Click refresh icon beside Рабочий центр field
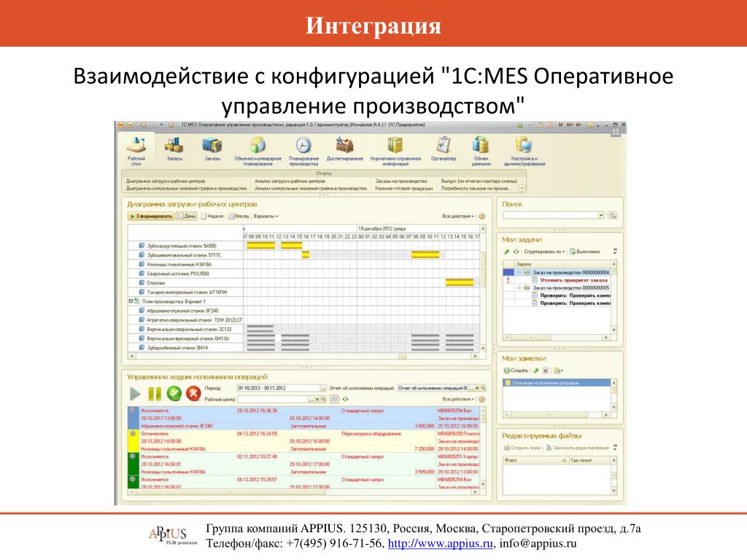The width and height of the screenshot is (747, 560). coord(345,400)
